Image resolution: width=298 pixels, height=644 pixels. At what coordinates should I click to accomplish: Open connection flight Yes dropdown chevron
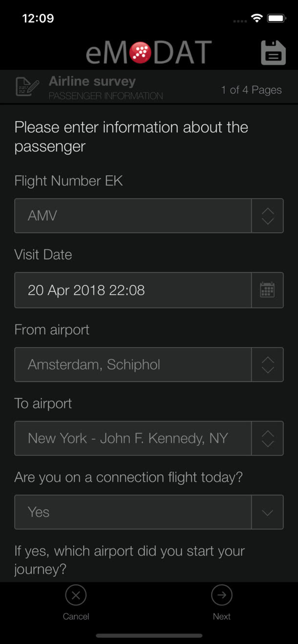(x=267, y=512)
